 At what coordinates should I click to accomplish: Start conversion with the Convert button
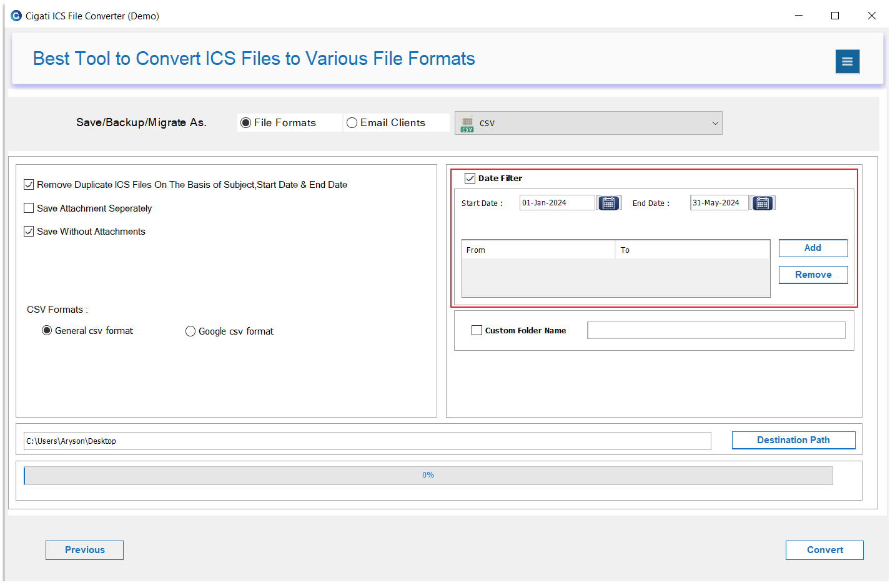coord(825,550)
